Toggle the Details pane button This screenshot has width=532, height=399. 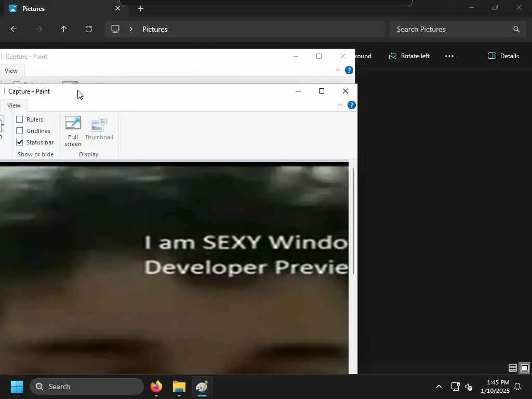tap(503, 56)
